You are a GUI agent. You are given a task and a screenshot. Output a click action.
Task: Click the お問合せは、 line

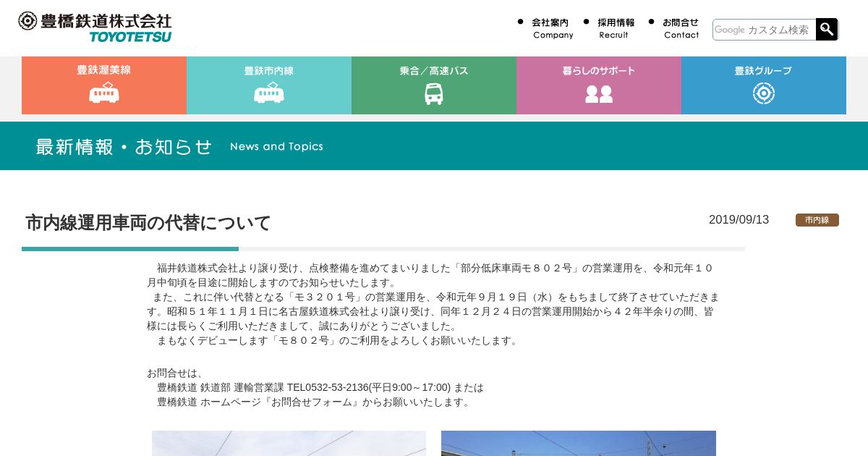tap(176, 373)
